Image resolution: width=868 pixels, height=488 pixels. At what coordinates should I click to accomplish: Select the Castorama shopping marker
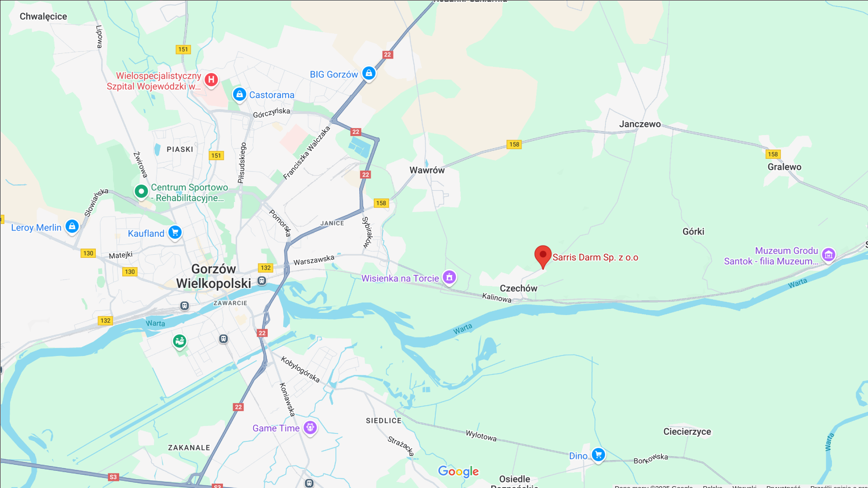pyautogui.click(x=239, y=95)
